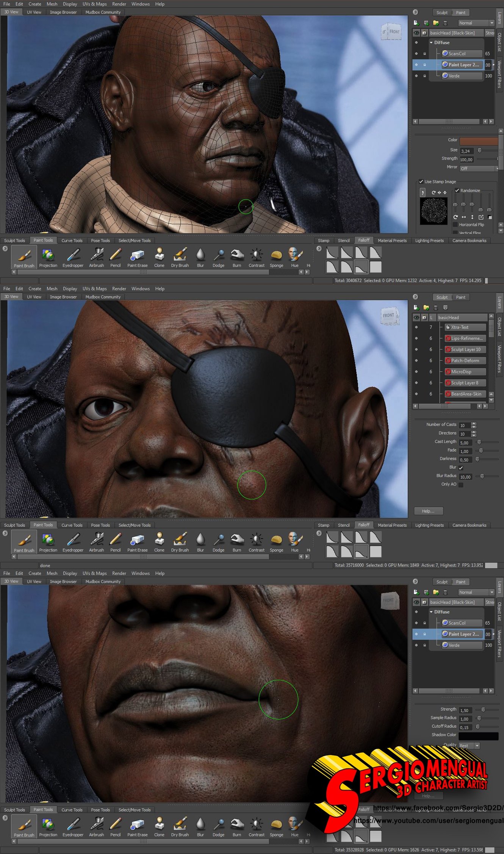This screenshot has height=854, width=504.
Task: Open Lighting Presets tab in top window
Action: [429, 241]
